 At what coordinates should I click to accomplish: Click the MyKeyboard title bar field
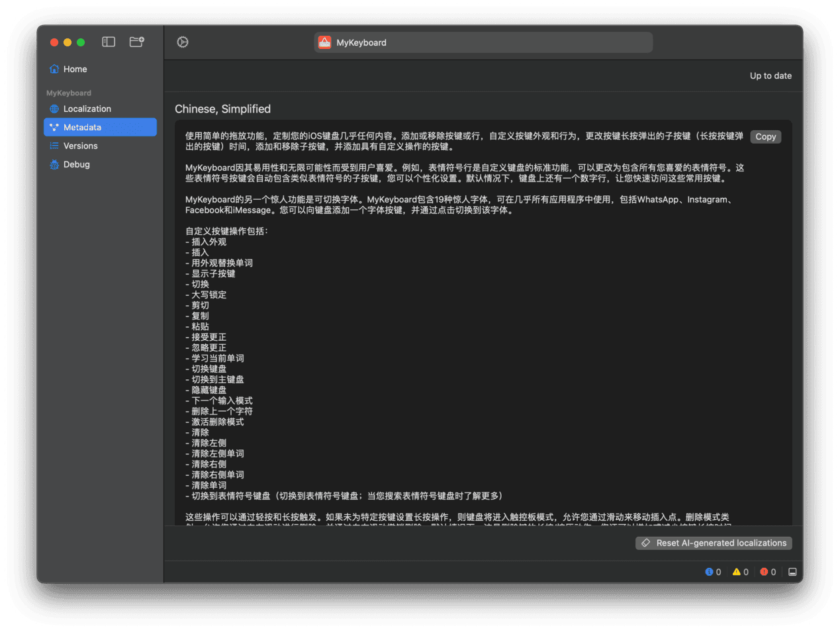(483, 42)
